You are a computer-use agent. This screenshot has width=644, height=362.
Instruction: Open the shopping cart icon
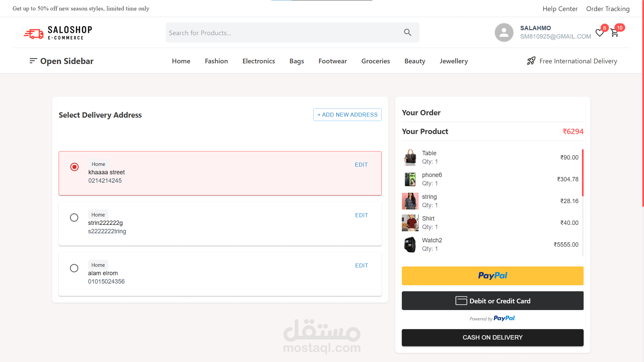(x=614, y=33)
